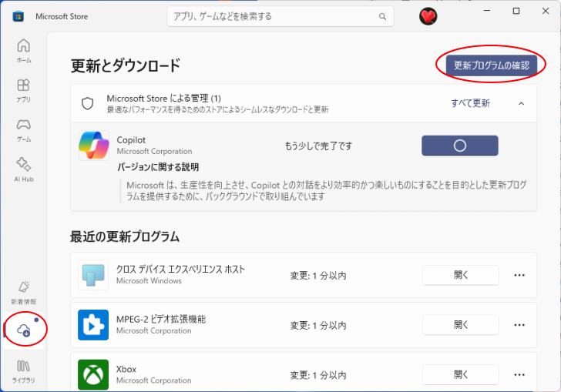This screenshot has height=392, width=561.
Task: Open more options for MPEG-2 ビデオ拡張機能
Action: pos(519,325)
